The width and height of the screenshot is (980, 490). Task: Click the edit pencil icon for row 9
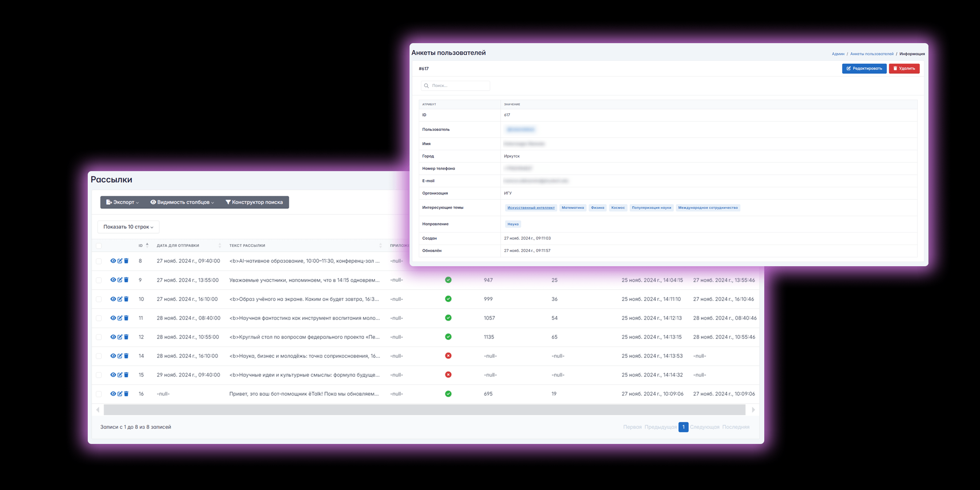[120, 280]
